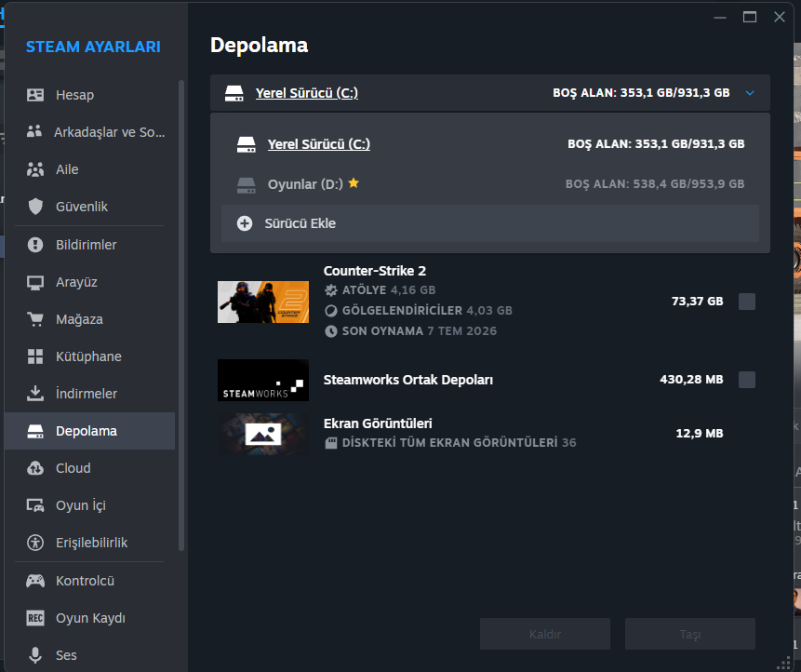The width and height of the screenshot is (801, 672).
Task: Click the Kaldır button
Action: click(544, 634)
